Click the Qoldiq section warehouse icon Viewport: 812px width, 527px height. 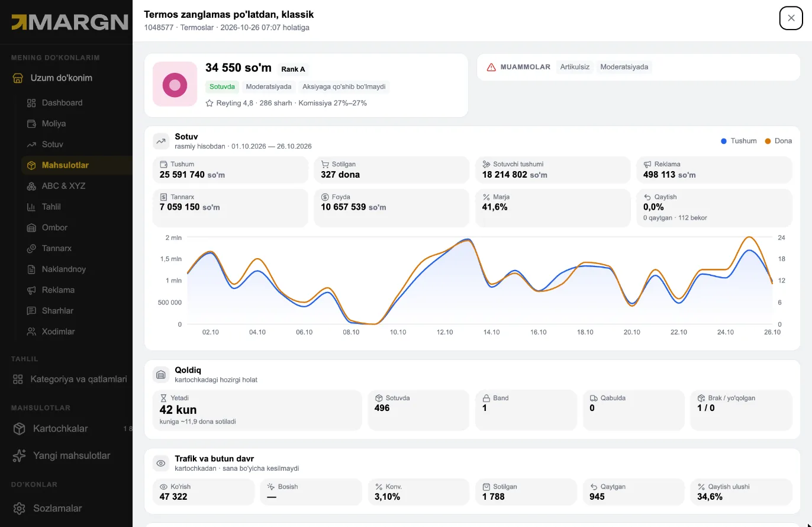point(161,374)
